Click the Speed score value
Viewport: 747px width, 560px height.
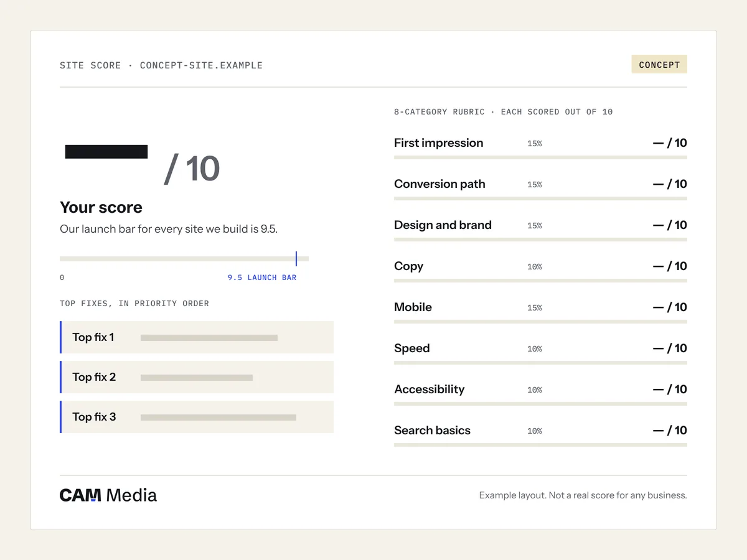(x=670, y=348)
